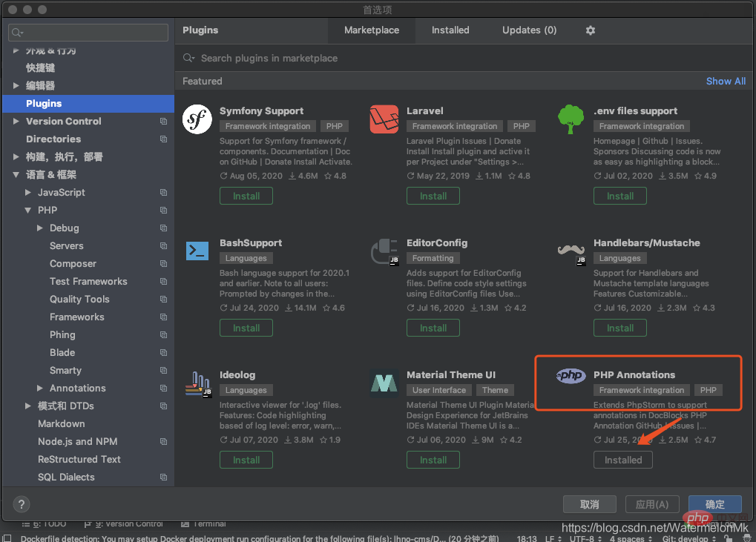Install the EditorConfig plugin
756x542 pixels.
(433, 328)
